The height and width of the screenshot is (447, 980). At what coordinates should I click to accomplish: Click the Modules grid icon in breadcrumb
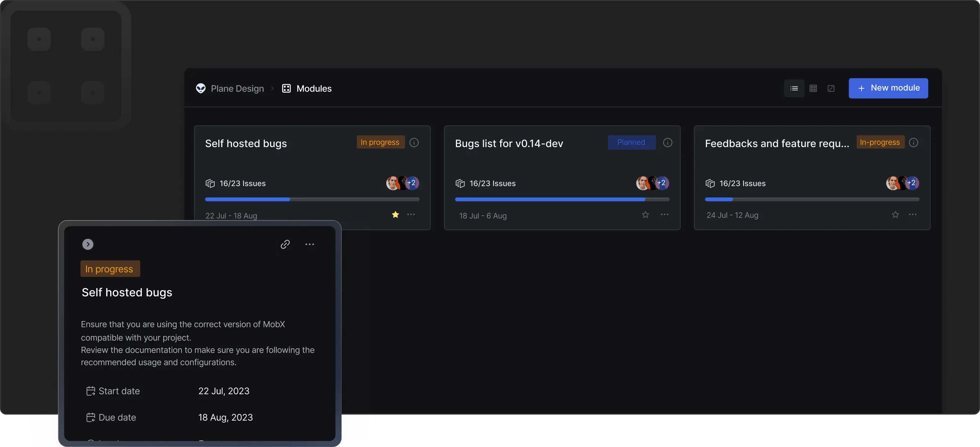coord(286,88)
